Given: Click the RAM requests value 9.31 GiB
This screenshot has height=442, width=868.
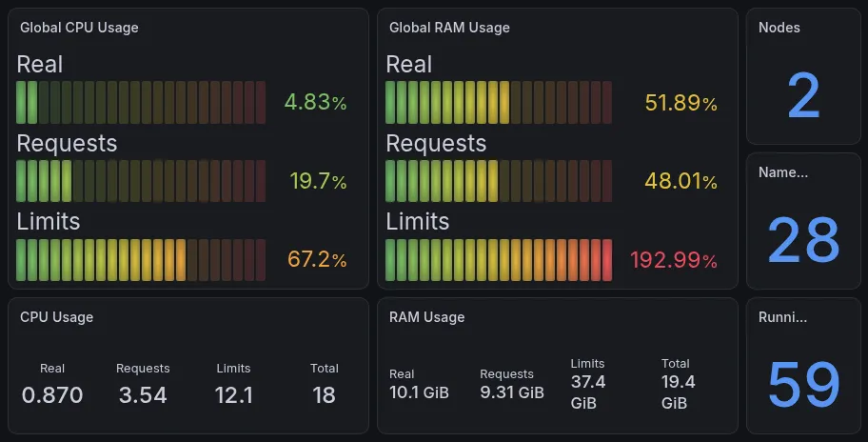Looking at the screenshot, I should (x=512, y=392).
